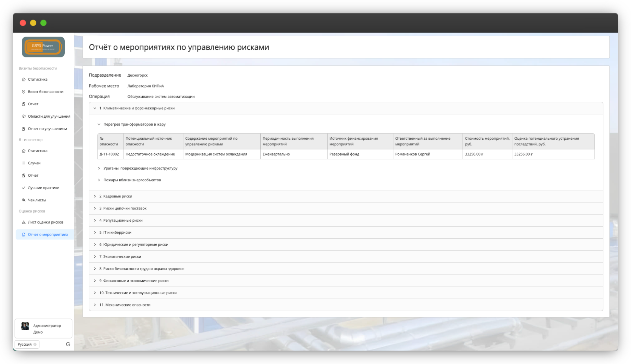Open the Русский language selector

click(27, 344)
